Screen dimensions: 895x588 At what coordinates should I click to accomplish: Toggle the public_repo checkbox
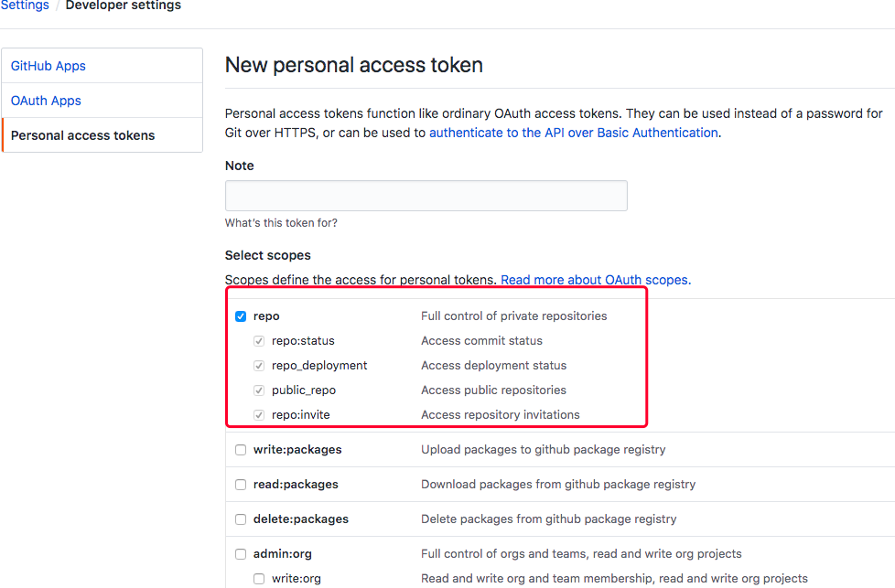pos(259,390)
